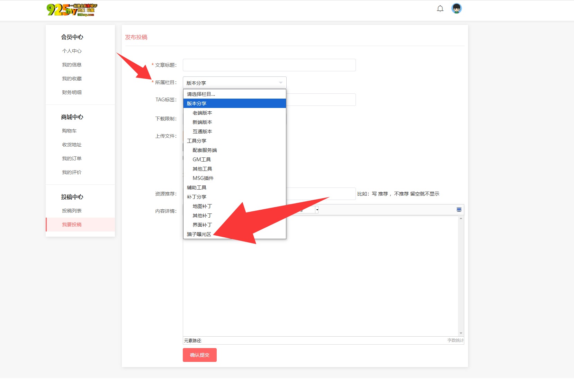Click the 925my site logo
Viewport: 574px width, 392px height.
[x=72, y=10]
